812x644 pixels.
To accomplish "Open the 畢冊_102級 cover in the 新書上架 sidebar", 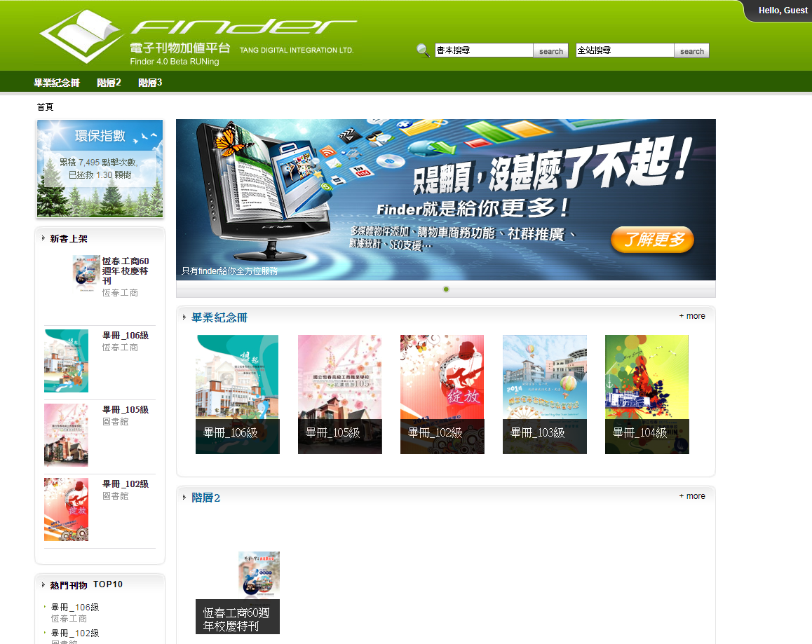I will coord(67,509).
